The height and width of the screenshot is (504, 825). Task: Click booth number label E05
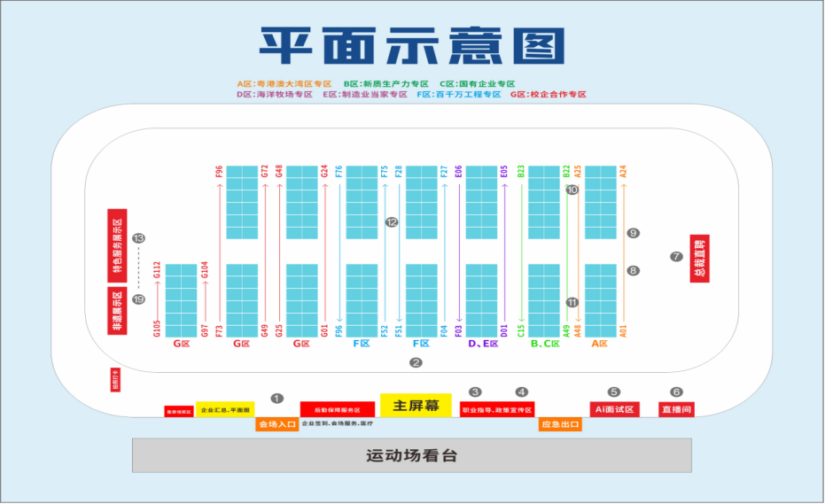coord(504,171)
